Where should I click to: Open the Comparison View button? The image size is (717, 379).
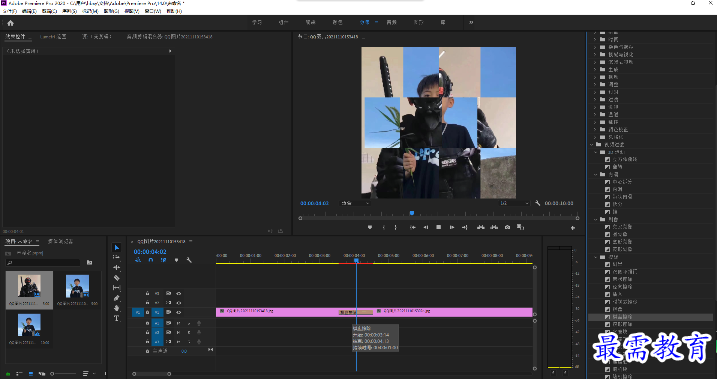tap(520, 227)
